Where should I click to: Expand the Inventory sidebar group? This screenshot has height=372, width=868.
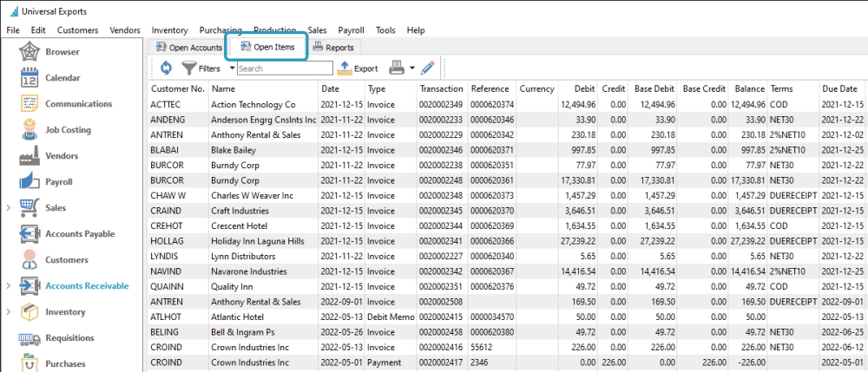click(9, 312)
